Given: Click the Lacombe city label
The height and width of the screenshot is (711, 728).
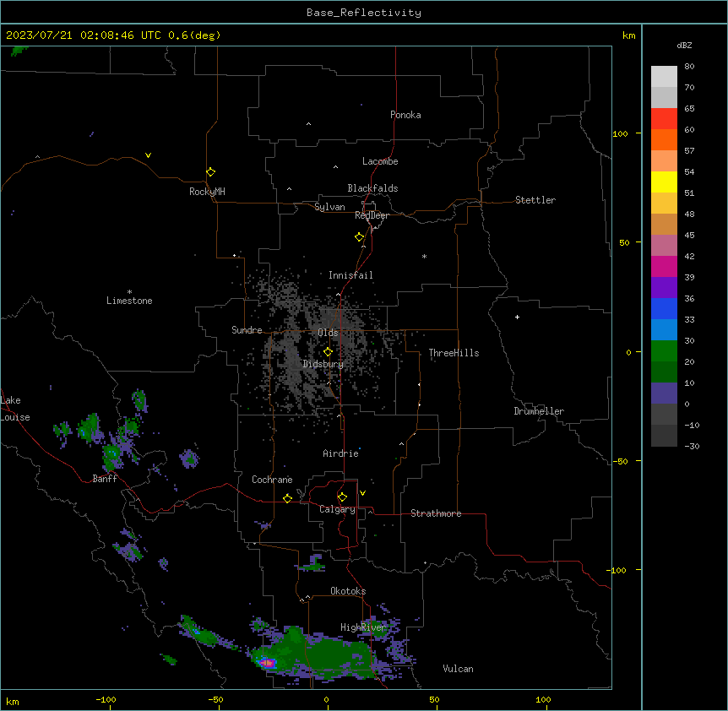Looking at the screenshot, I should [380, 161].
